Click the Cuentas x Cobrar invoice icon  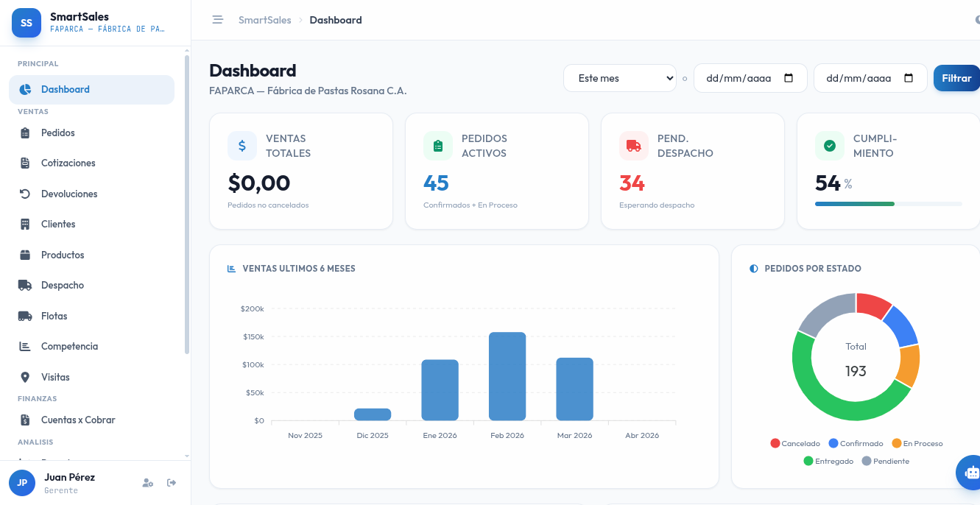tap(25, 420)
